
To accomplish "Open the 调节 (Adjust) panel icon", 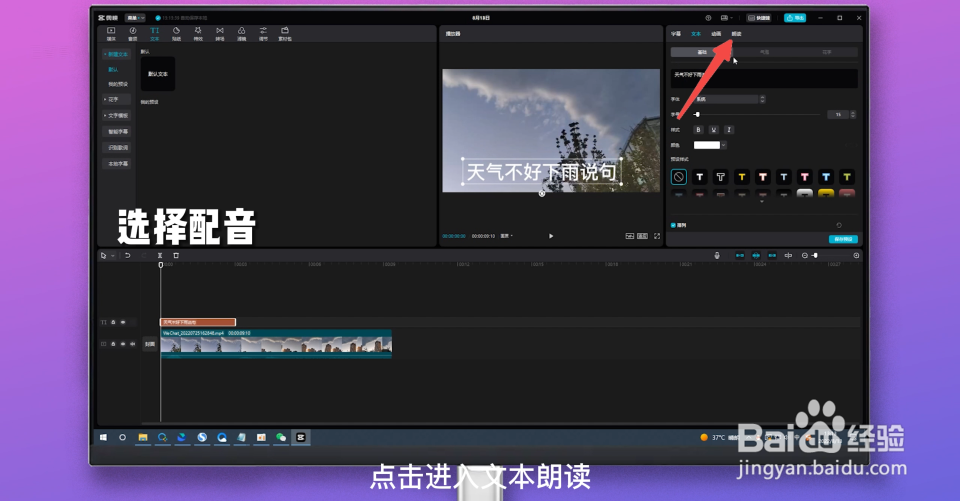I will click(x=263, y=33).
